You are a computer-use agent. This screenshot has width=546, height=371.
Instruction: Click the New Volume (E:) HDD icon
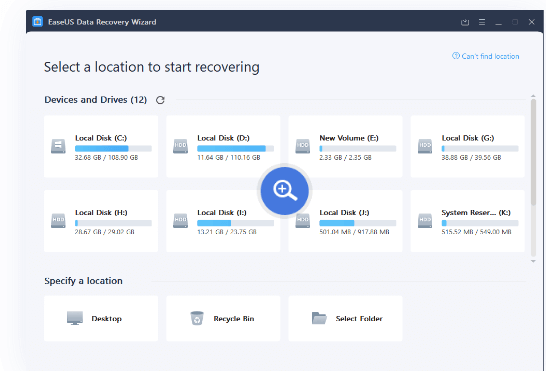(x=303, y=146)
